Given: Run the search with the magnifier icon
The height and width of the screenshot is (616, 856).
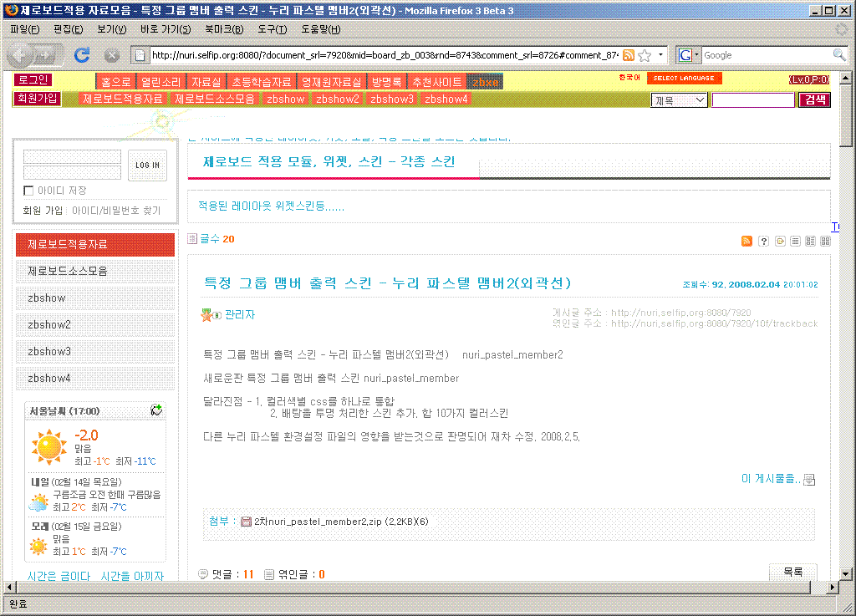Looking at the screenshot, I should (x=839, y=54).
